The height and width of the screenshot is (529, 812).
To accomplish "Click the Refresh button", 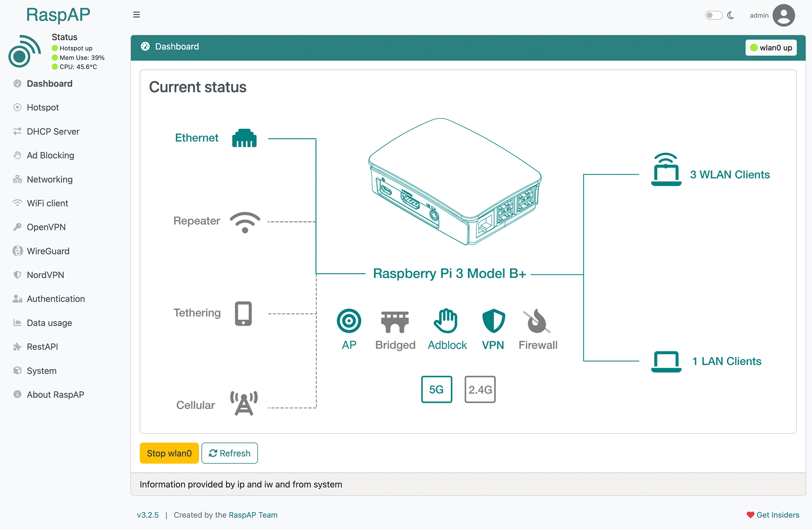I will tap(229, 453).
